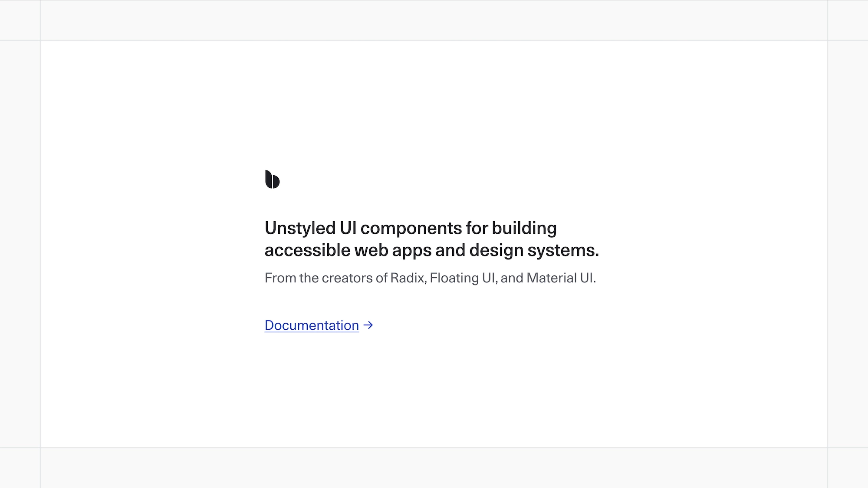Click the gray bottom border band
Viewport: 868px width, 488px height.
pos(434,468)
